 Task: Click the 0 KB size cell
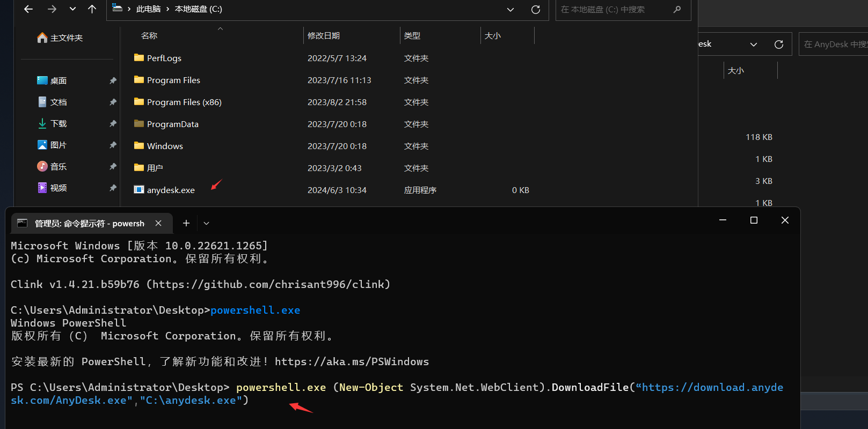521,190
